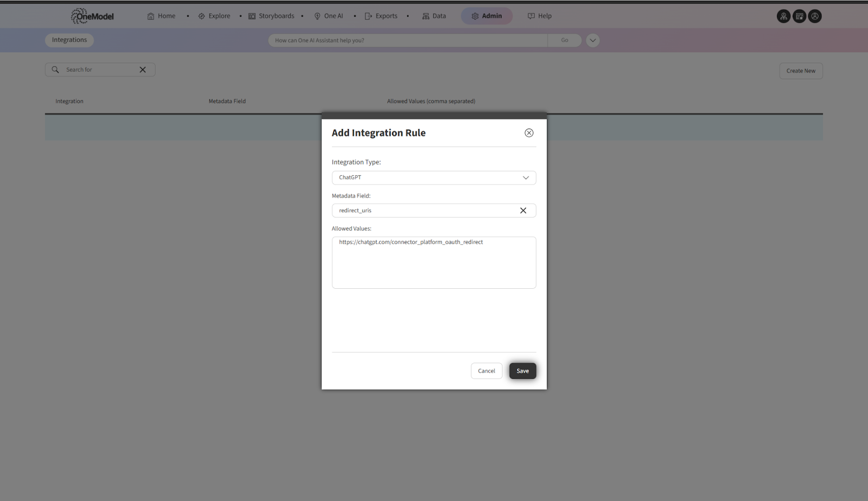Open the Explore menu
The height and width of the screenshot is (501, 868).
tap(214, 16)
